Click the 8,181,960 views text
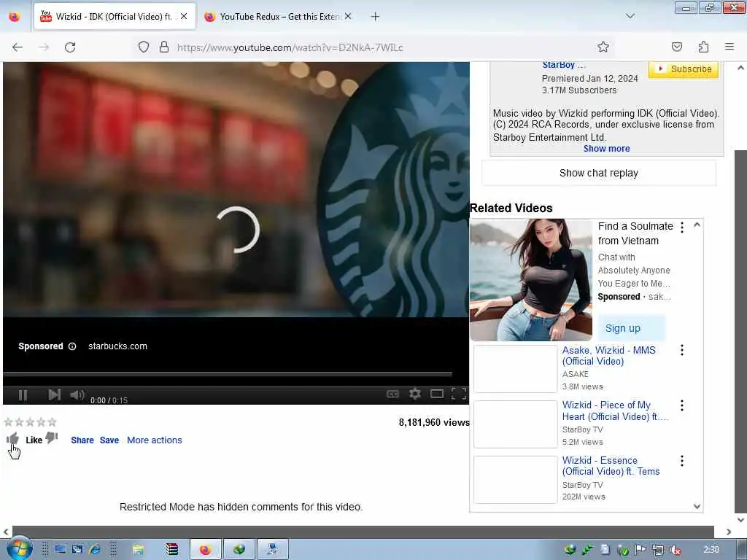 point(434,422)
